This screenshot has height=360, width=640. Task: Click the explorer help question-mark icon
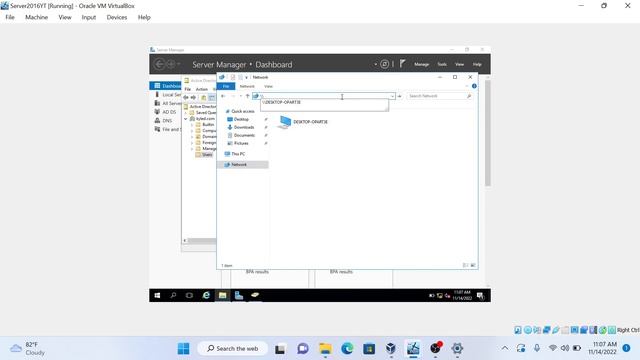click(474, 86)
